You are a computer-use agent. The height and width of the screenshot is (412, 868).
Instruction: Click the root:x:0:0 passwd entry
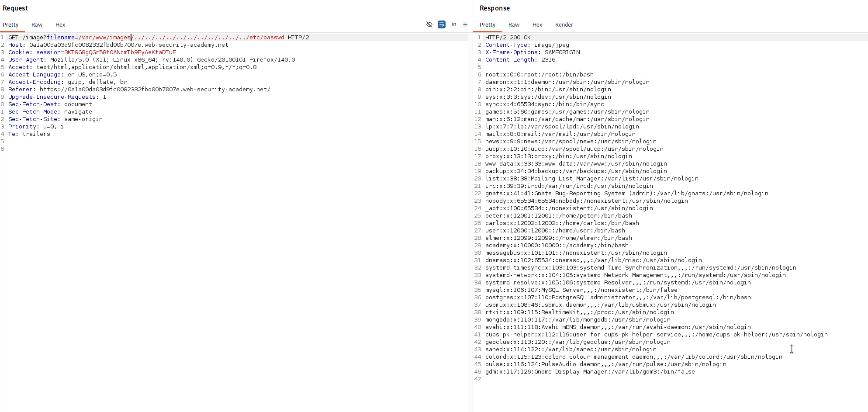pyautogui.click(x=539, y=75)
